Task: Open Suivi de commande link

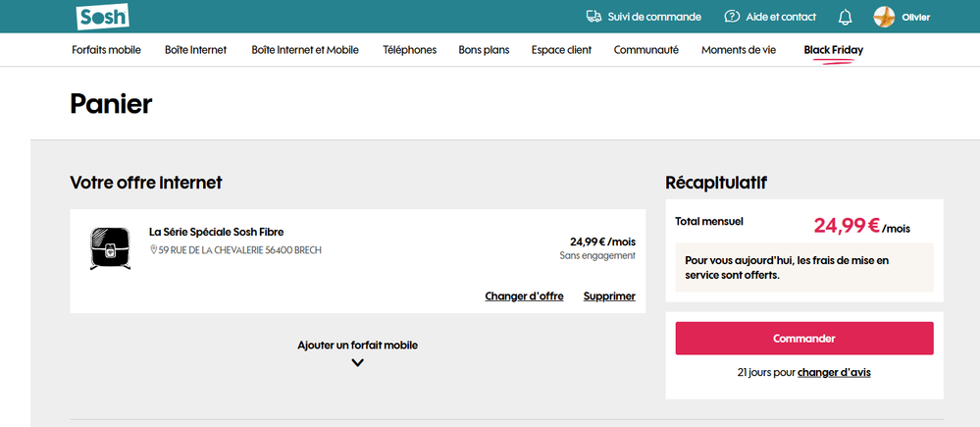Action: 654,17
